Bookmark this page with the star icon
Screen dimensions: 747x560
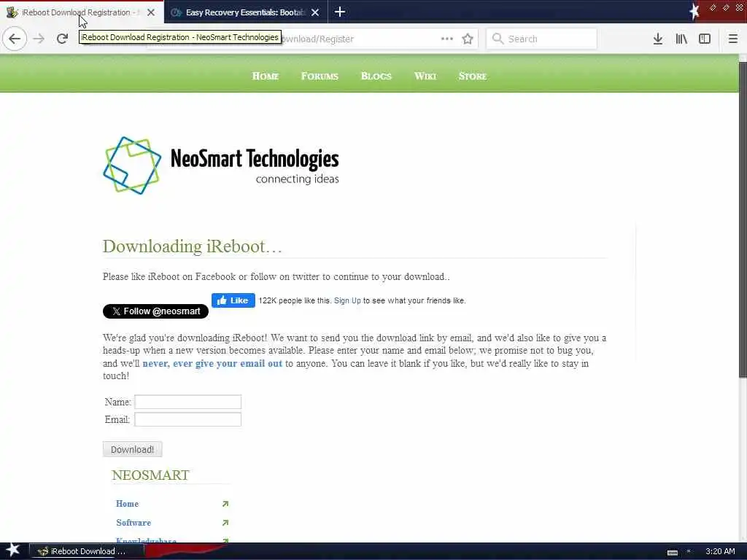point(468,39)
